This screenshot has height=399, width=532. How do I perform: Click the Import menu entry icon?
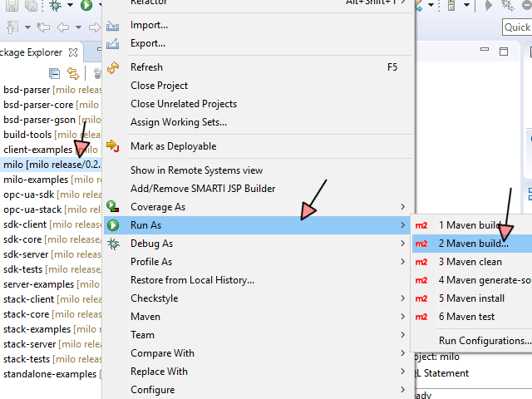(113, 25)
